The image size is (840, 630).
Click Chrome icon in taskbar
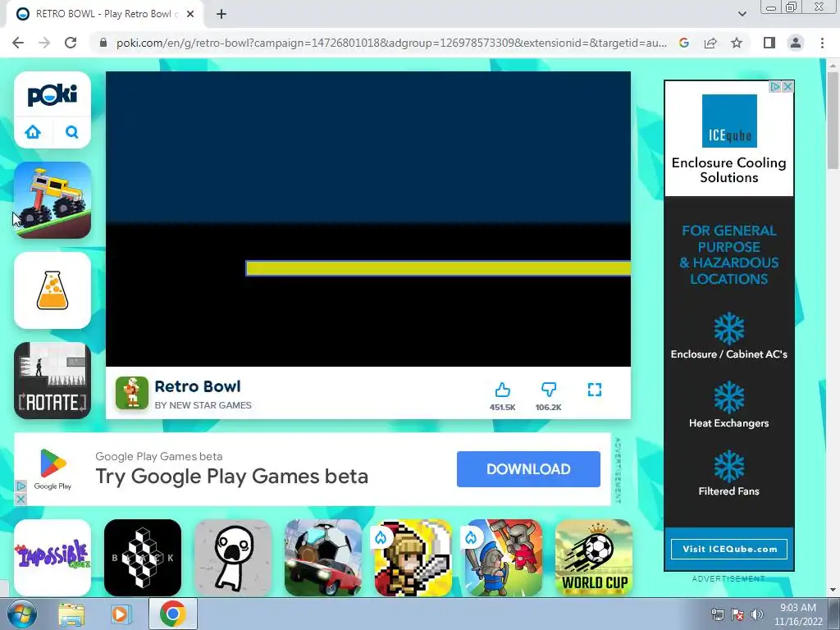tap(172, 614)
